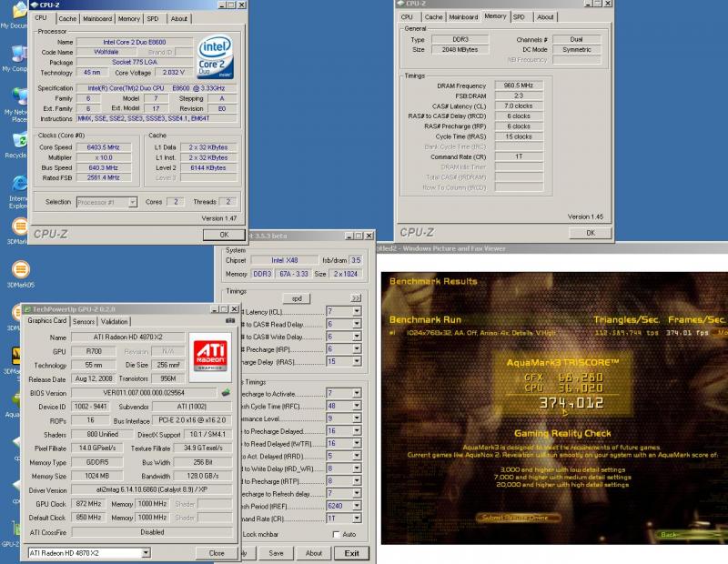
Task: Click the Bus Speed 640.3 MHz field
Action: (104, 167)
